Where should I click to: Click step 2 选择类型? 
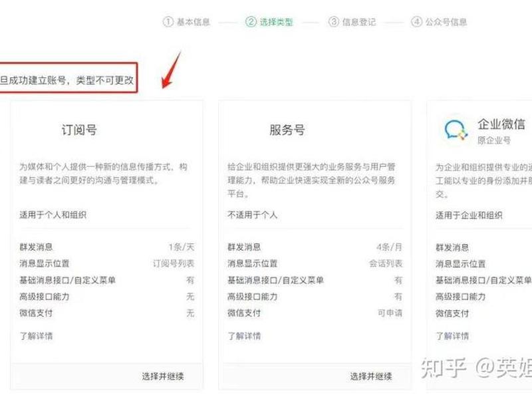click(269, 22)
